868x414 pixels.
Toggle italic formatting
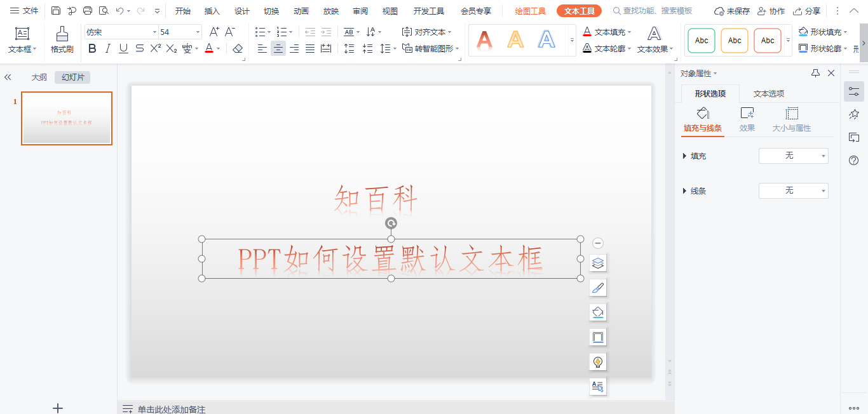click(108, 48)
